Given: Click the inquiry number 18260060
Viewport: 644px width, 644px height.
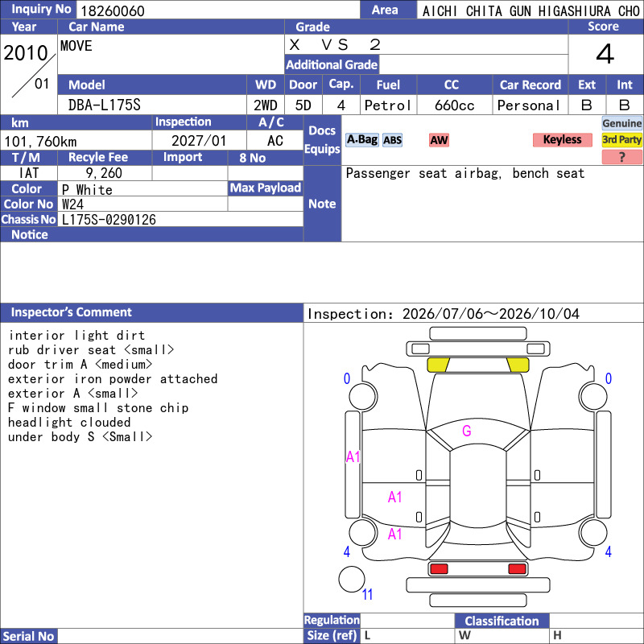Looking at the screenshot, I should (113, 10).
